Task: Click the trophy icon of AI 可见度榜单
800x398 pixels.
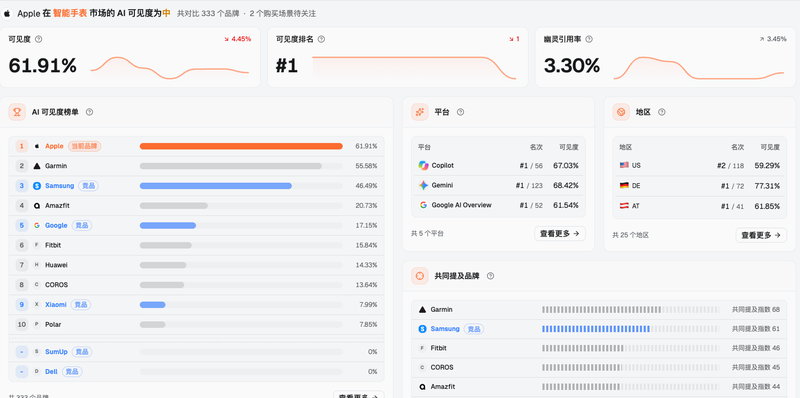Action: click(17, 112)
